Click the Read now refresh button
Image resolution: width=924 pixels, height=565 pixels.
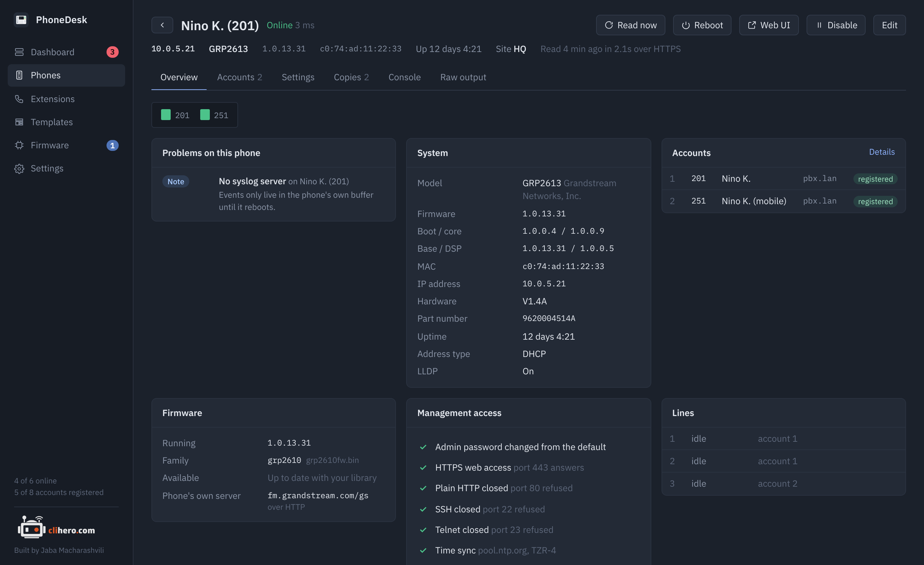point(630,25)
